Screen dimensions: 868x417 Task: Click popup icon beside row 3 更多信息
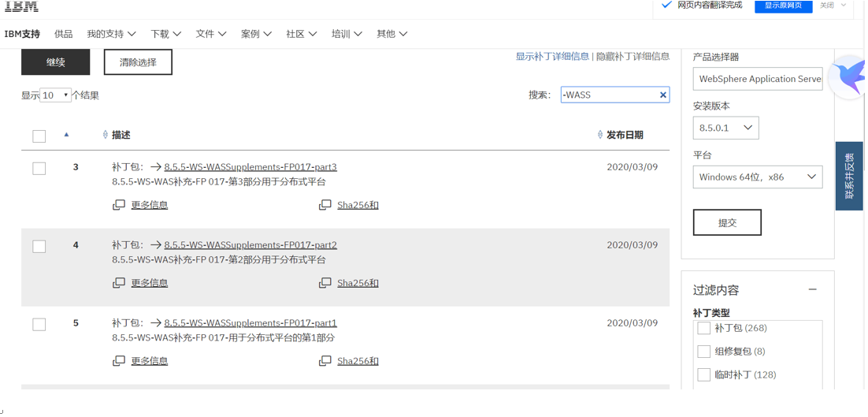pyautogui.click(x=118, y=205)
